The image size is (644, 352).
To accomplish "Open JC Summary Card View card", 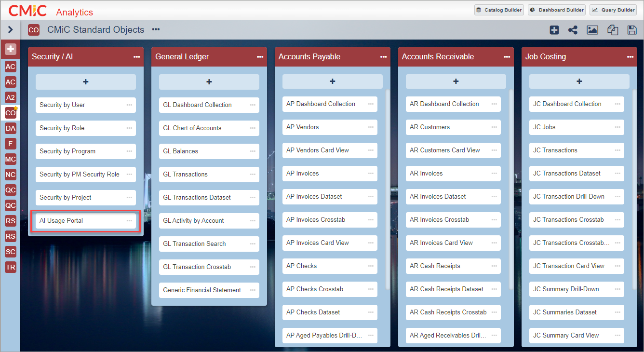I will tap(577, 336).
